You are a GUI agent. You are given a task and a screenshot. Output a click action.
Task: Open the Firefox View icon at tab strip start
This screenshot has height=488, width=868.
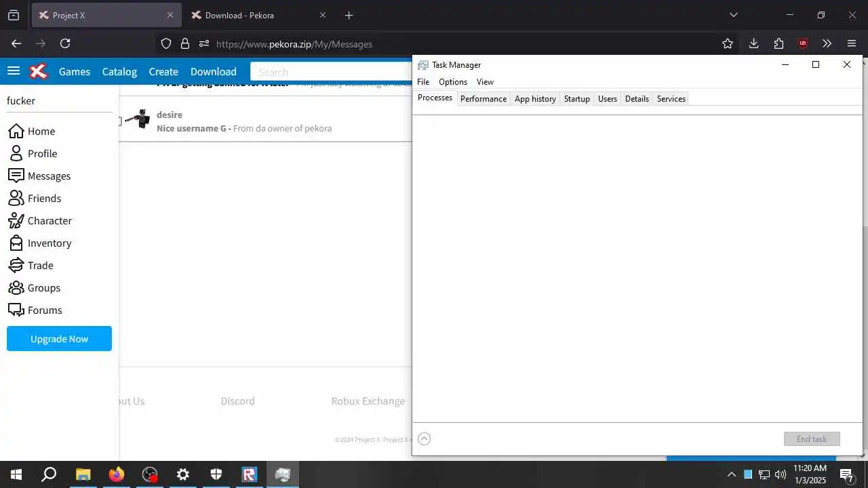pyautogui.click(x=14, y=15)
